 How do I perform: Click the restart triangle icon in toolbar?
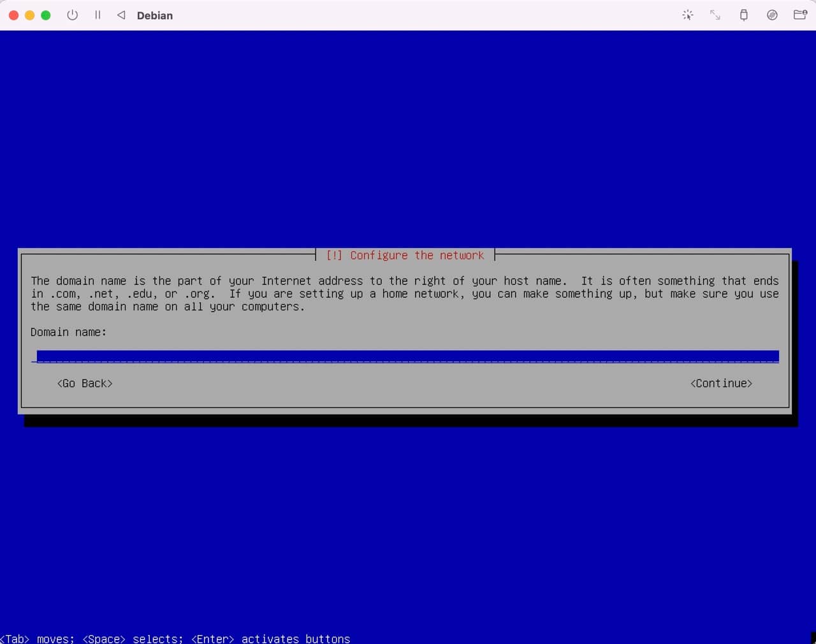[x=121, y=15]
